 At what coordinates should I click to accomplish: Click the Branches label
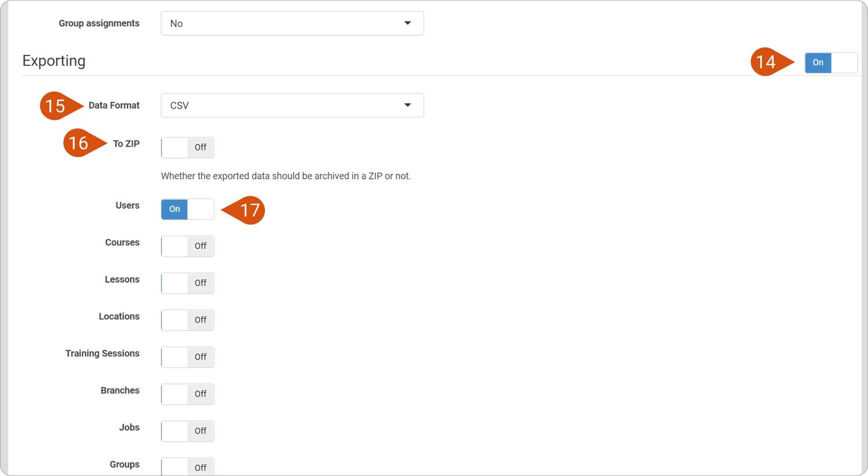tap(120, 390)
